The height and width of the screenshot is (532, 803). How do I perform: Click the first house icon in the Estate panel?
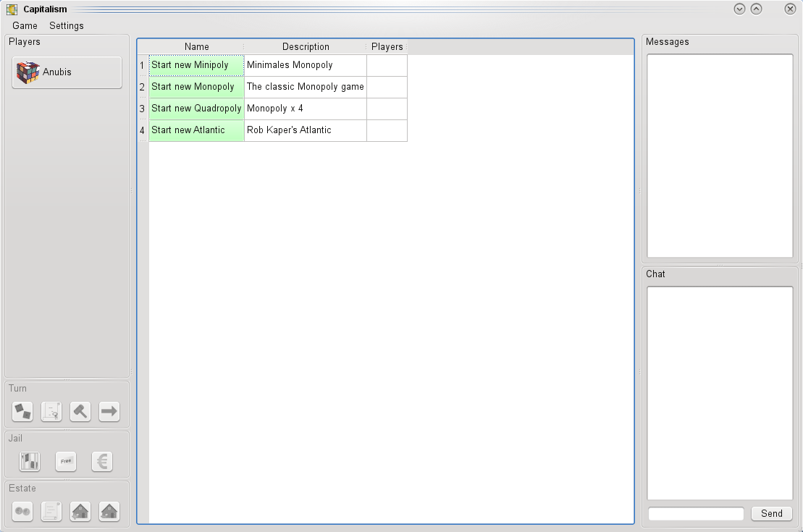80,512
